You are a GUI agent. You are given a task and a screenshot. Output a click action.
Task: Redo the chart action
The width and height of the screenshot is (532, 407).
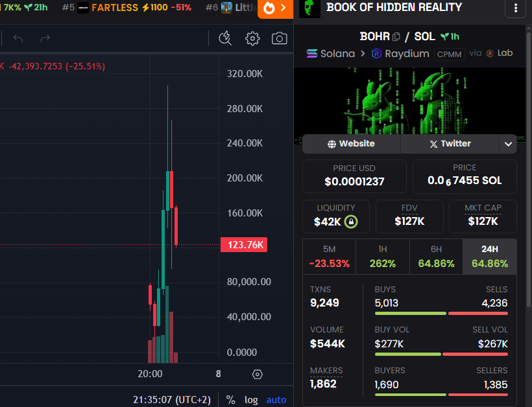45,38
